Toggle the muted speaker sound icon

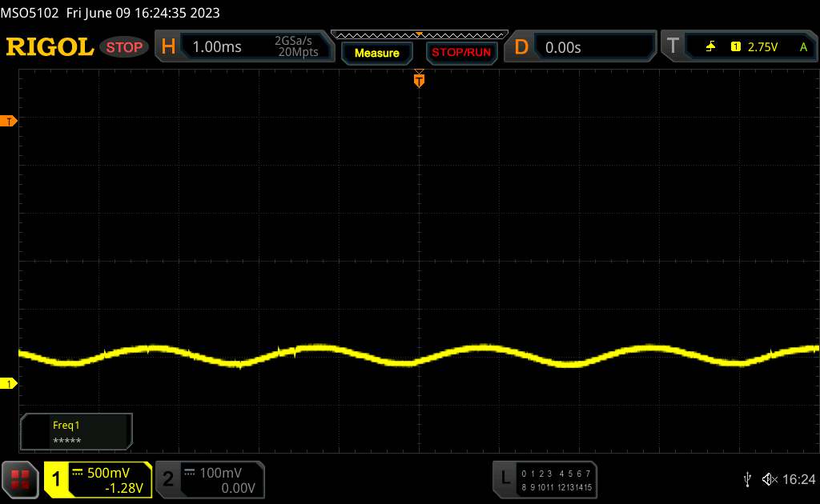[x=770, y=479]
